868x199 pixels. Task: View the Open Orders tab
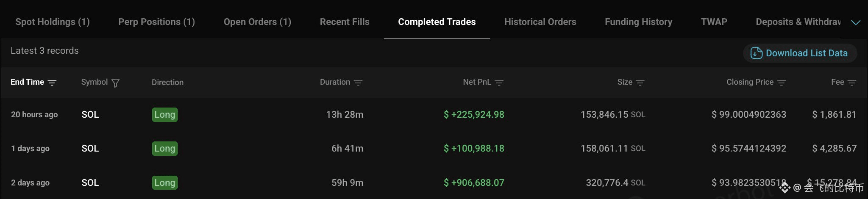click(257, 22)
